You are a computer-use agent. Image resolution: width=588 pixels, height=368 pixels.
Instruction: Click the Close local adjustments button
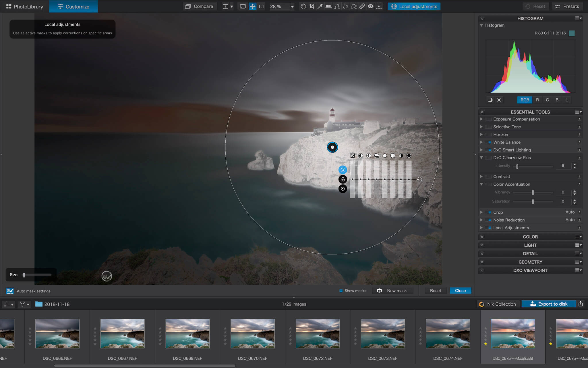[461, 290]
